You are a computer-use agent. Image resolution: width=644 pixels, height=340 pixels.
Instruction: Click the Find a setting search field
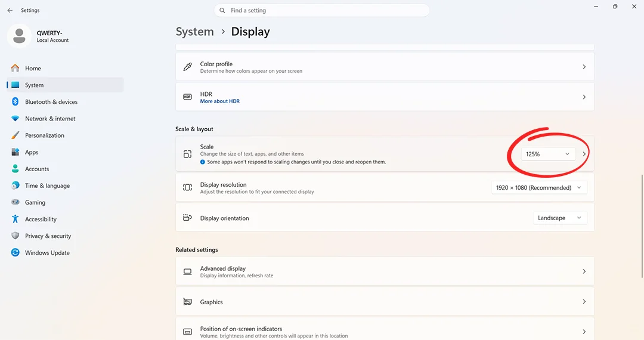tap(321, 10)
